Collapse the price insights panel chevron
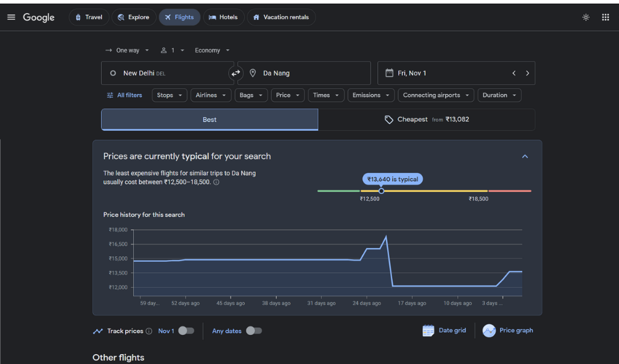 pyautogui.click(x=525, y=156)
